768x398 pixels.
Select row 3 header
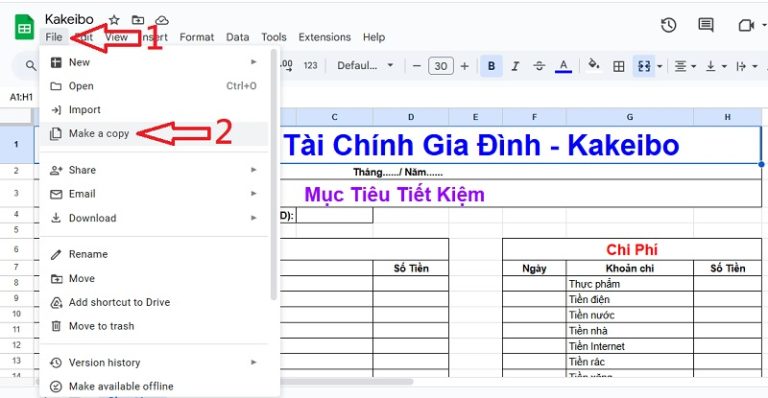[x=16, y=193]
